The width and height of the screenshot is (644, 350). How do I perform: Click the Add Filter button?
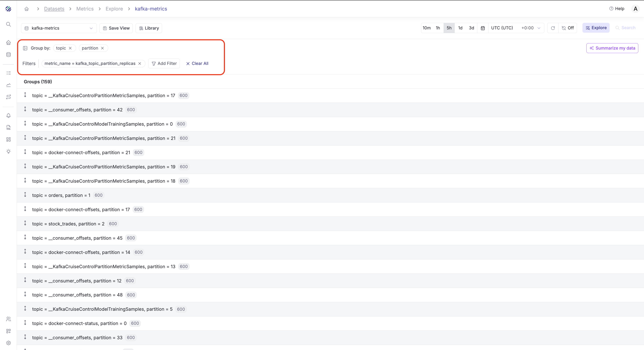[164, 64]
